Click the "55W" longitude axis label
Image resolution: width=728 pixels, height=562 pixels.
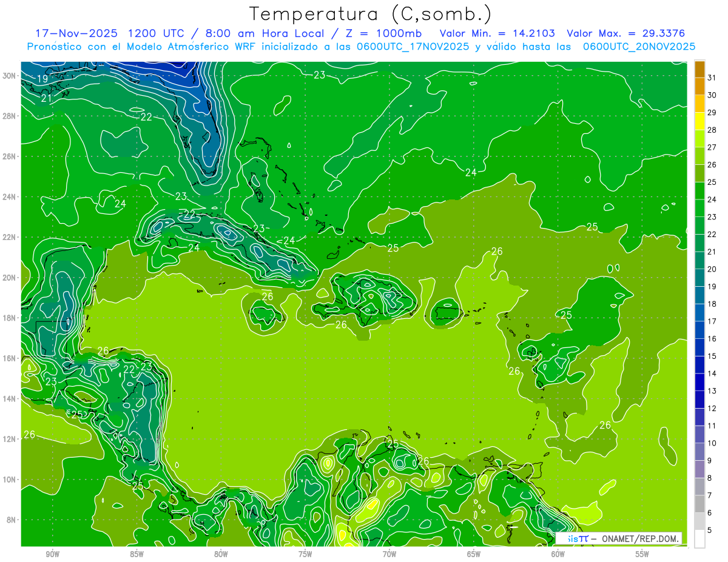642,554
